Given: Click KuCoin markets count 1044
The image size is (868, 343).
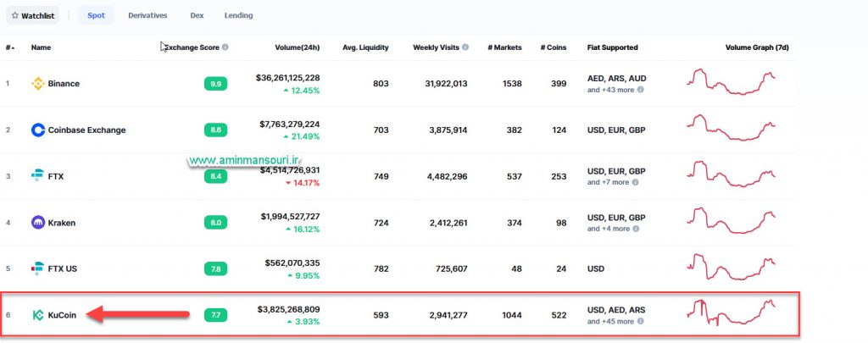Looking at the screenshot, I should (x=512, y=315).
